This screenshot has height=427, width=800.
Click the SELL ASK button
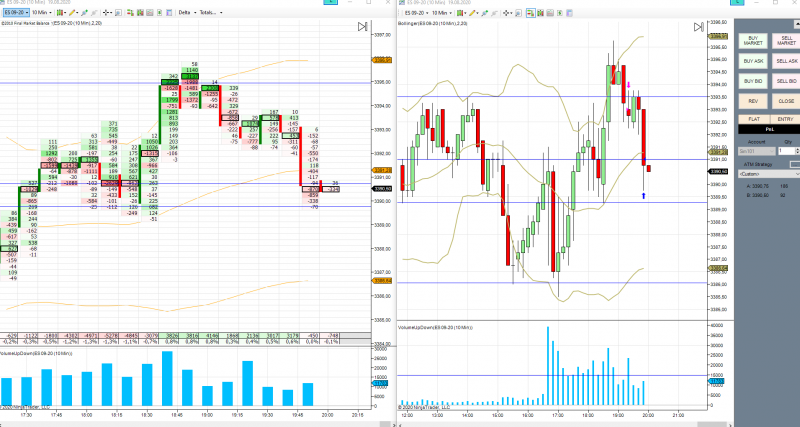click(786, 61)
